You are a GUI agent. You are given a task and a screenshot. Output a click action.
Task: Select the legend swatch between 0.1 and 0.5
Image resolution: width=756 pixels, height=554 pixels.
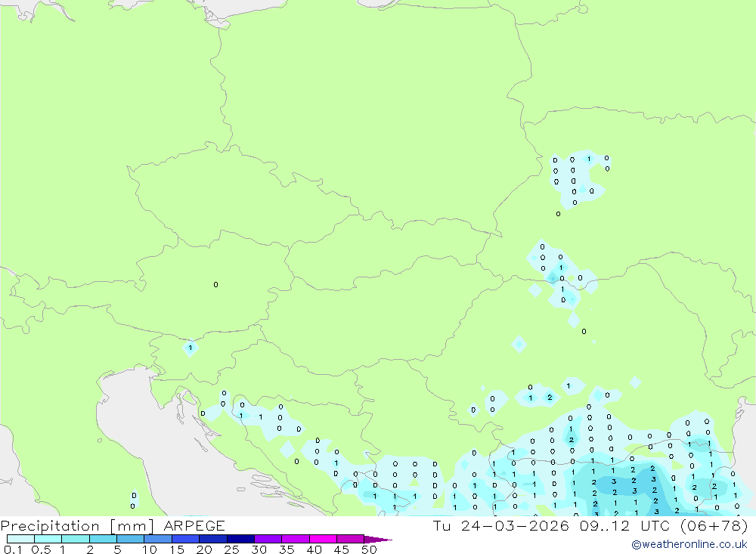20,539
